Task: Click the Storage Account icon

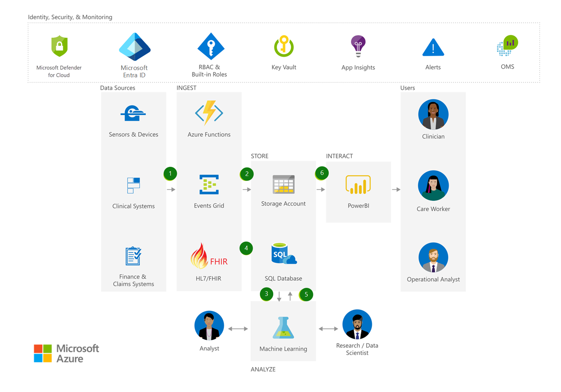Action: [x=284, y=184]
